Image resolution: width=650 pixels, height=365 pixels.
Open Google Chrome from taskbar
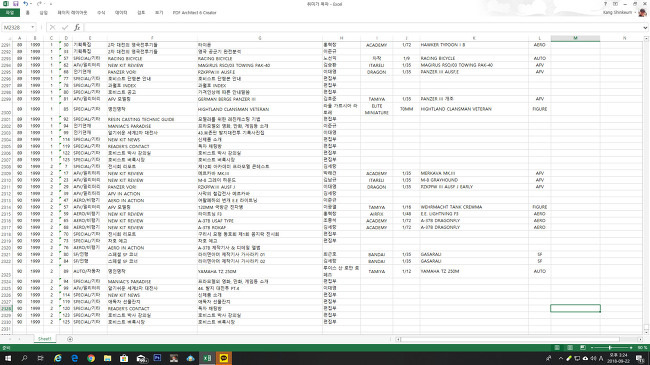tap(91, 358)
